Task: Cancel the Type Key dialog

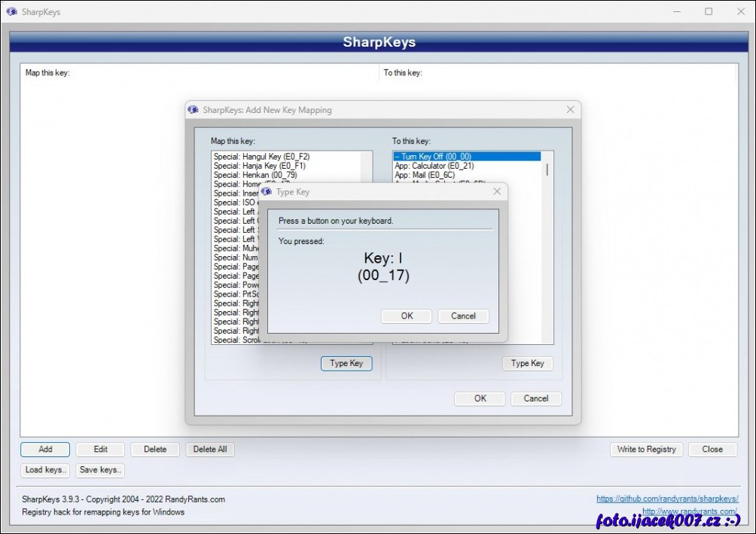Action: coord(463,316)
